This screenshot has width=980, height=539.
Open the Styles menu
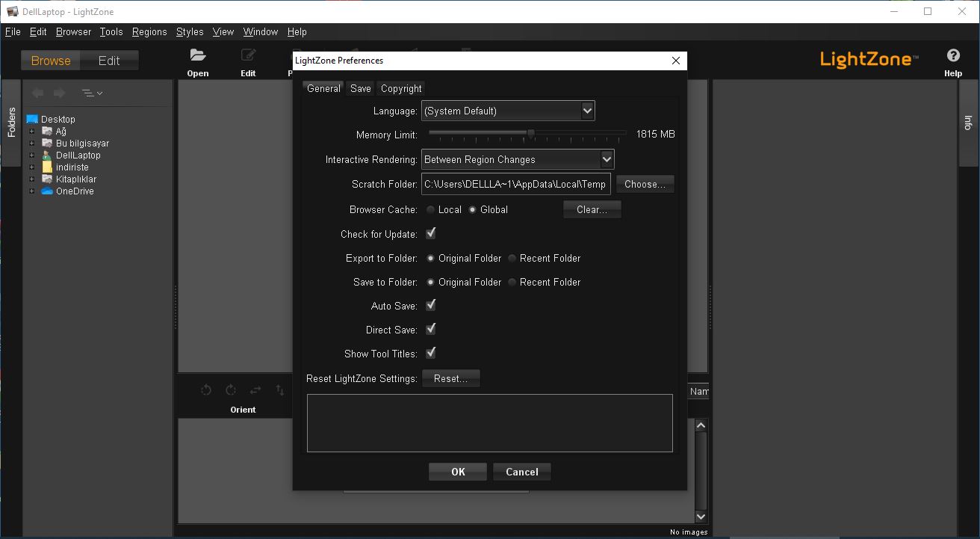pos(190,31)
